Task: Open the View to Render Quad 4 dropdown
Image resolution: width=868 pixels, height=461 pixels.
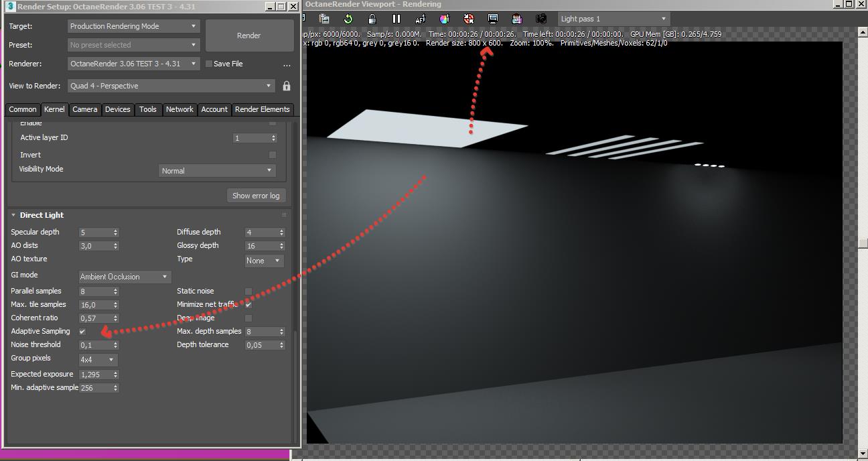Action: pos(171,86)
